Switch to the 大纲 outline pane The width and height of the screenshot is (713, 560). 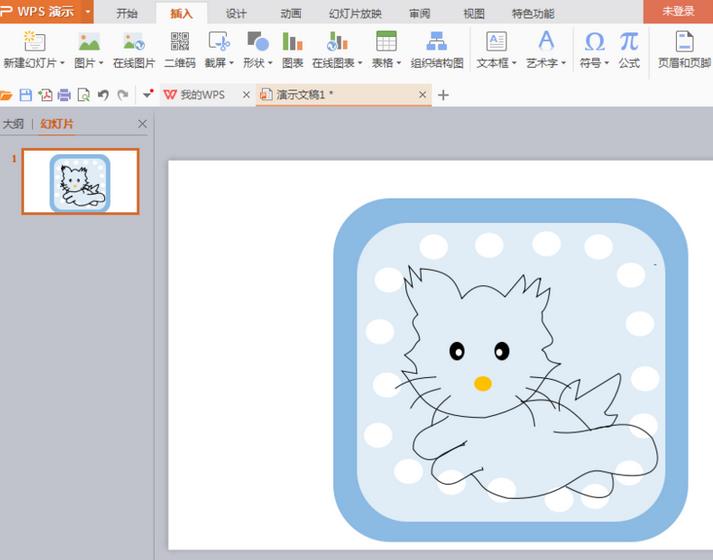[x=14, y=124]
